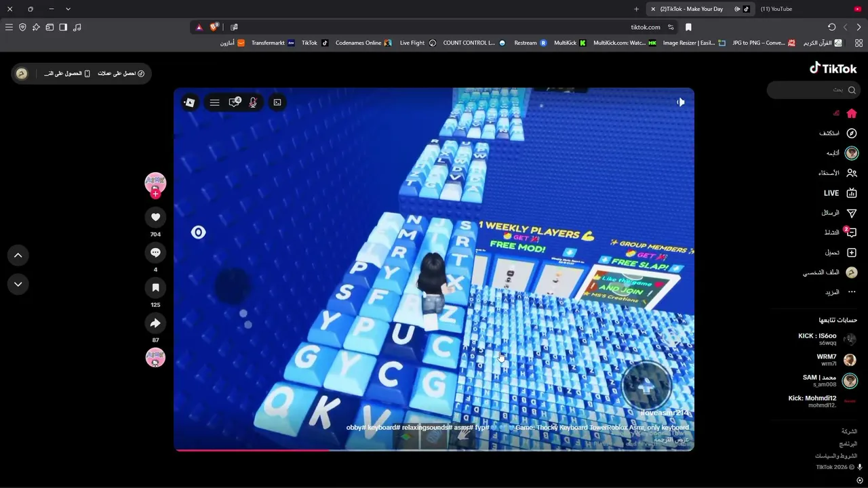Go to the next video

click(x=18, y=284)
